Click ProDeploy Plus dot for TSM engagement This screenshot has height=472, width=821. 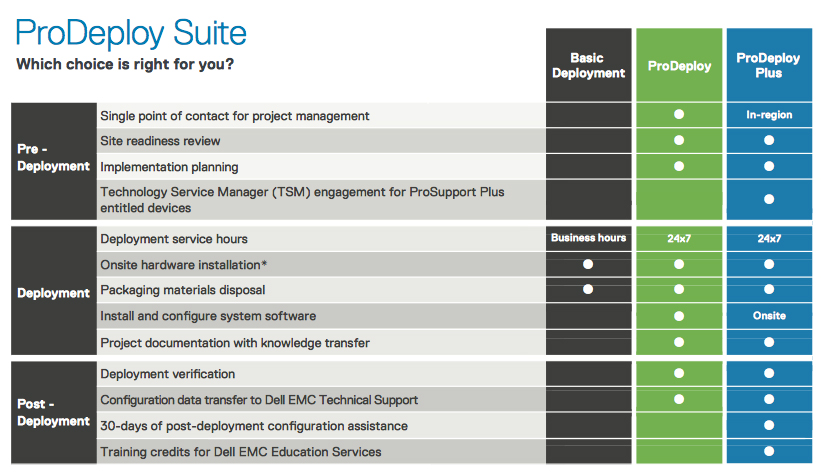pos(769,199)
